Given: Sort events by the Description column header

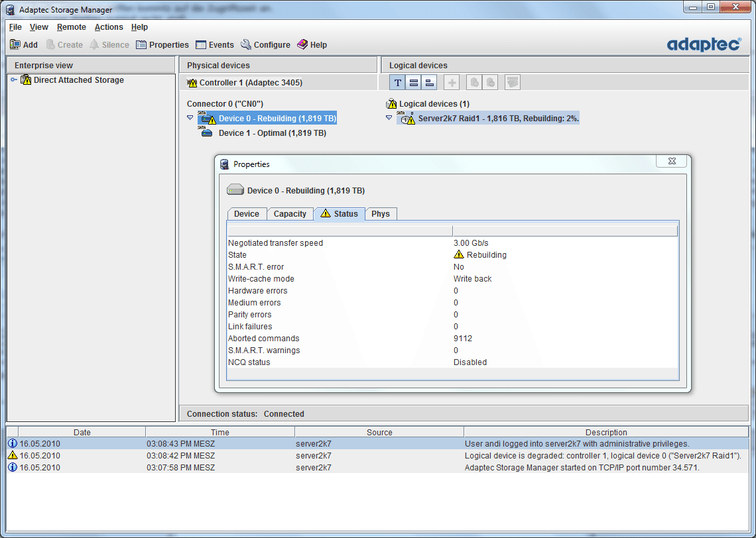Looking at the screenshot, I should point(606,432).
